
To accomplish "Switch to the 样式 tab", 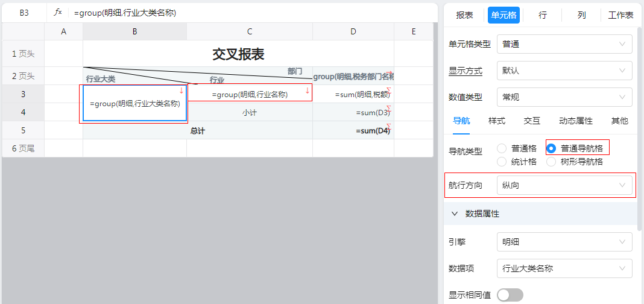I will (x=497, y=121).
